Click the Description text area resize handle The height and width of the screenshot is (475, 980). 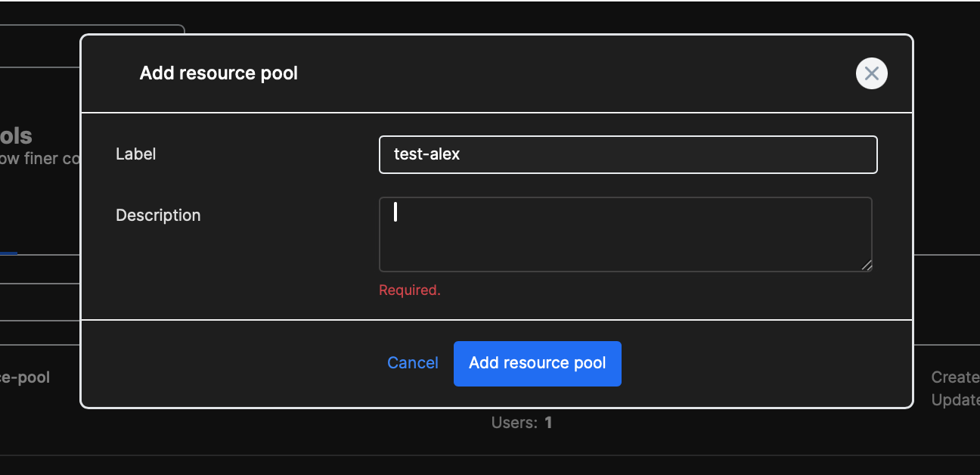click(867, 265)
